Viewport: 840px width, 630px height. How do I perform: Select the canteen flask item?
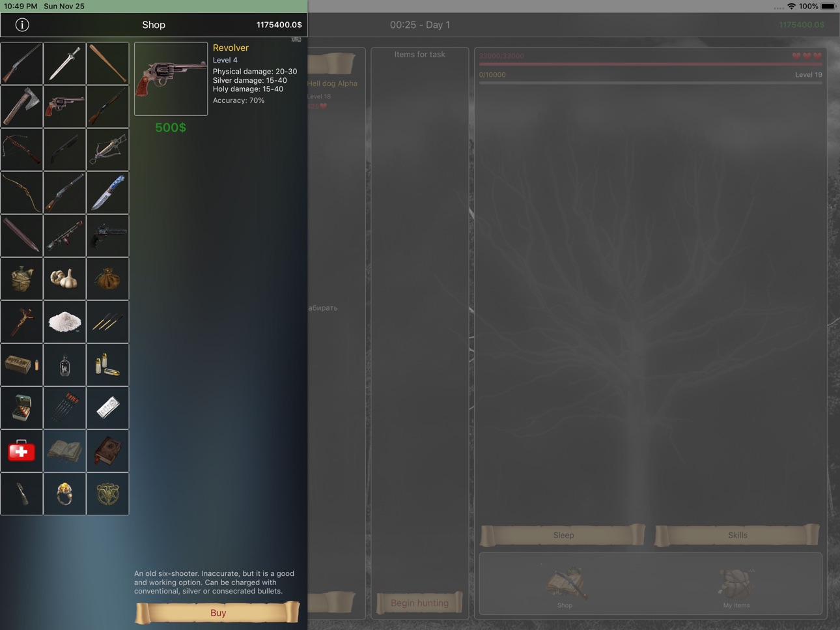point(21,278)
